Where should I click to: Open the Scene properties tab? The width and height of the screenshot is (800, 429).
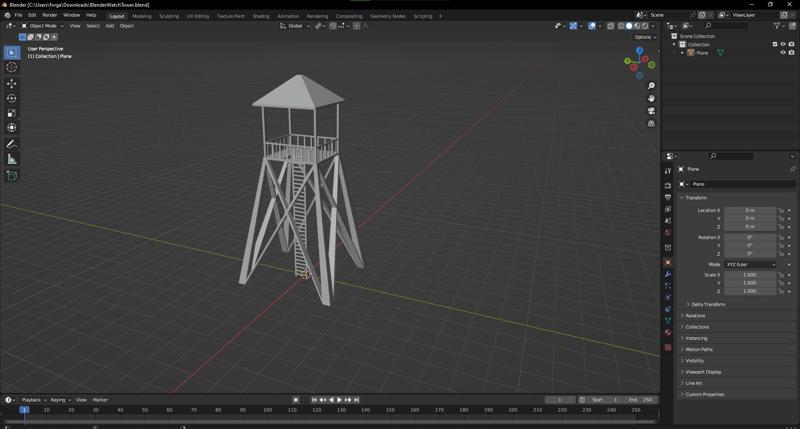668,221
